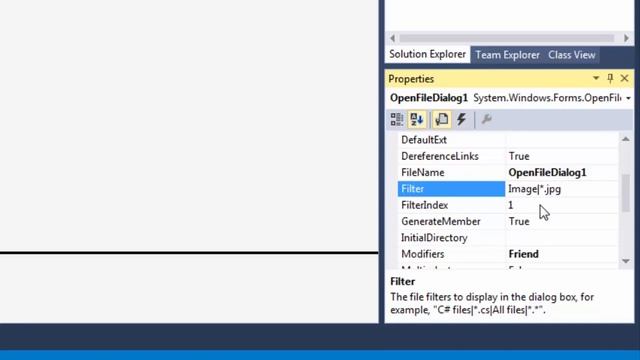Edit the Filter value Image|*.jpg
Viewport: 640px width, 360px height.
coord(562,189)
